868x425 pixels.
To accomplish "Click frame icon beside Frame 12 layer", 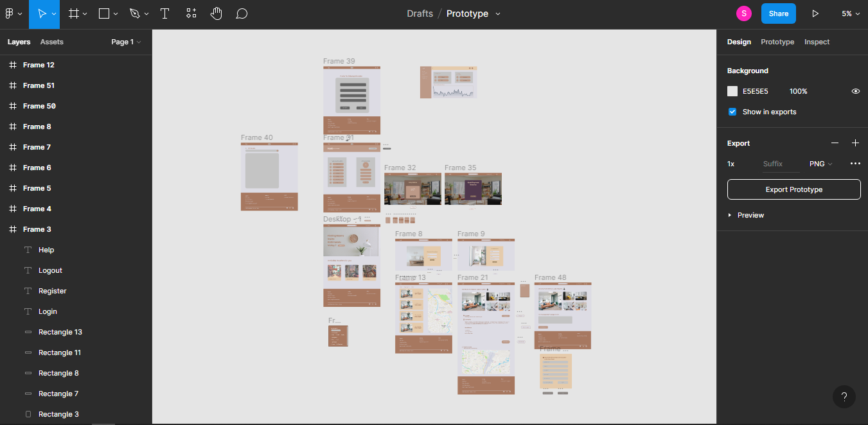I will pyautogui.click(x=12, y=65).
